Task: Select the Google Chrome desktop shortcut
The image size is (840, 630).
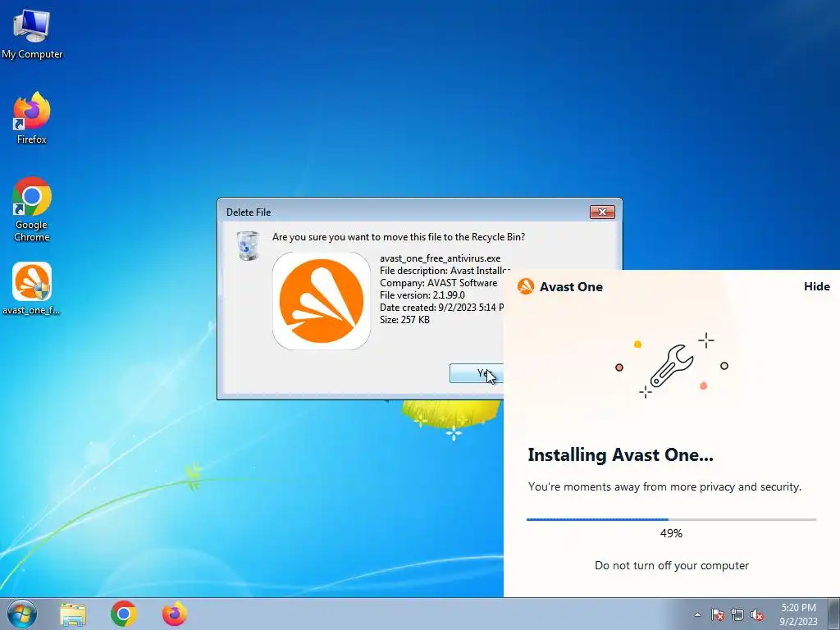Action: (x=32, y=209)
